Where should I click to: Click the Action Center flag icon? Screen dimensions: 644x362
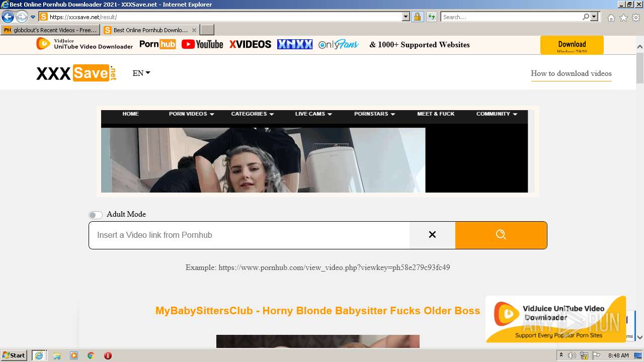596,355
